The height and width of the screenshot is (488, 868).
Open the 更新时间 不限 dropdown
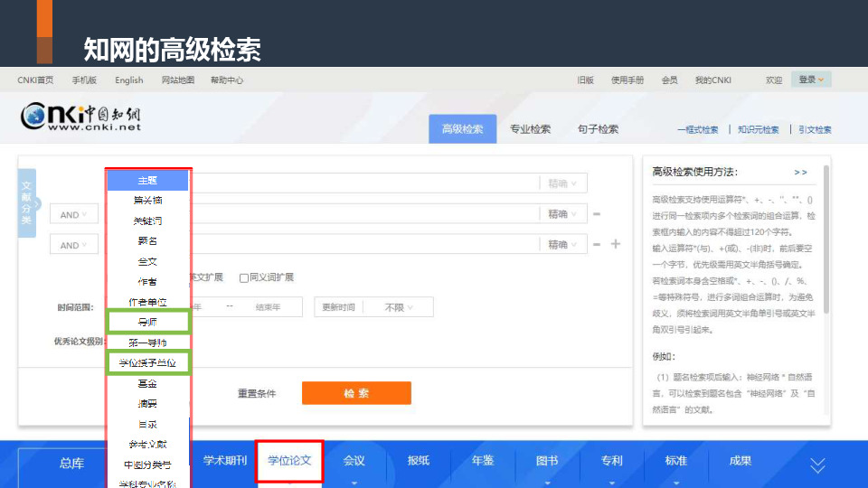pos(399,307)
